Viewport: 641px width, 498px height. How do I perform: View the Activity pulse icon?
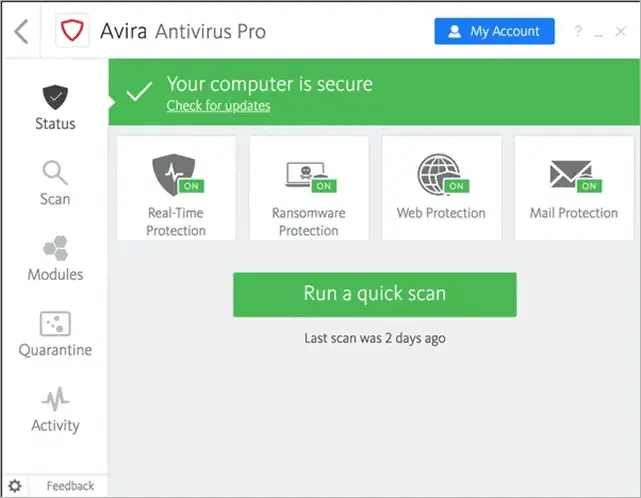click(x=56, y=399)
